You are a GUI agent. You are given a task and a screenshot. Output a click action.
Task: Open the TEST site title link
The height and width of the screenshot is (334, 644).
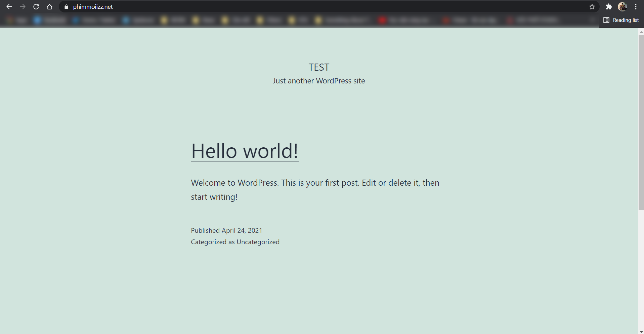319,67
